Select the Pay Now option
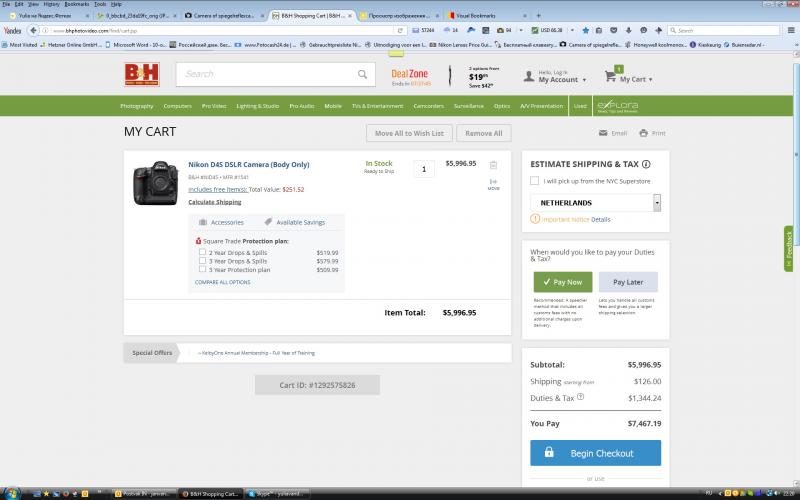This screenshot has width=800, height=500. 563,282
